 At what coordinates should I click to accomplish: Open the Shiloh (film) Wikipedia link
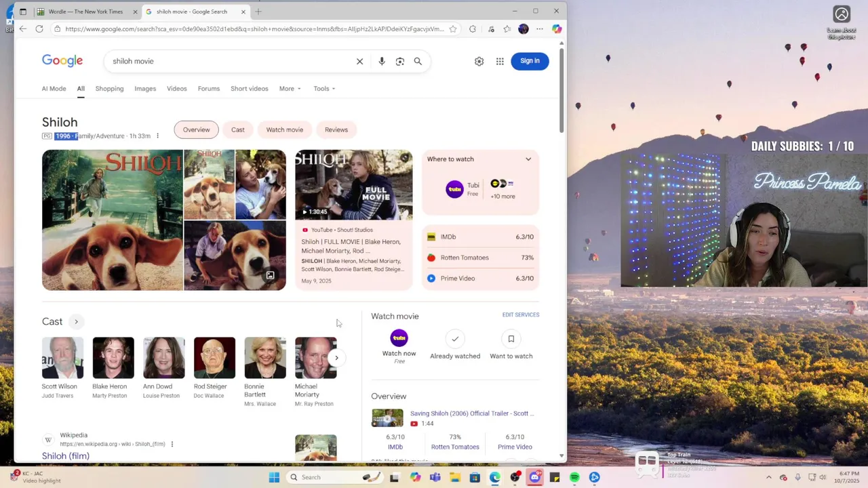pos(66,456)
